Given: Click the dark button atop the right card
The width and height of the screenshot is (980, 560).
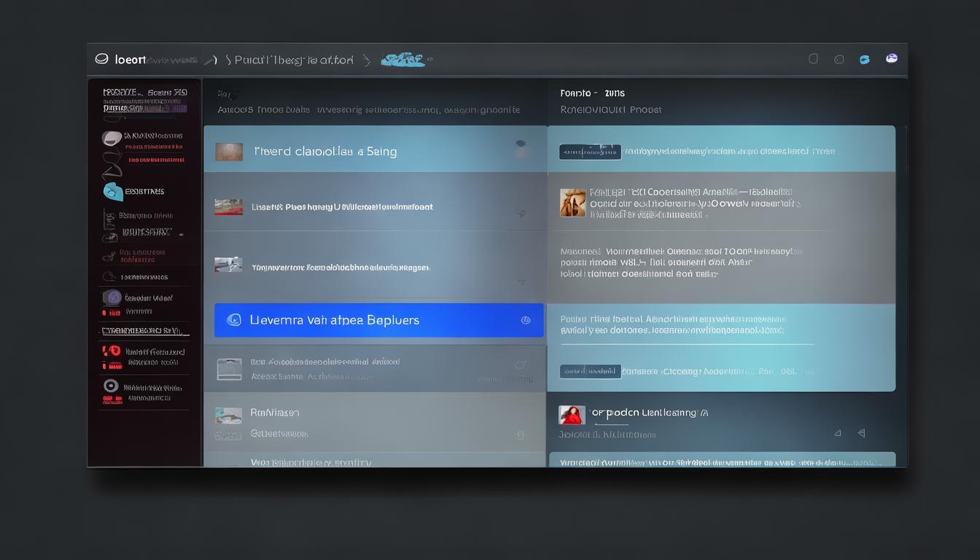Looking at the screenshot, I should pos(590,152).
